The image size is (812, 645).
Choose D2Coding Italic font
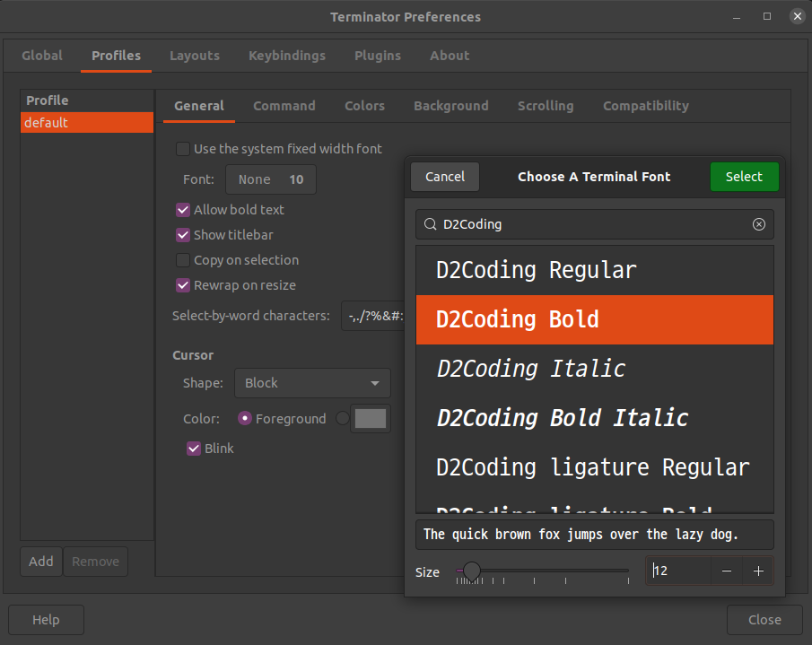click(x=595, y=369)
